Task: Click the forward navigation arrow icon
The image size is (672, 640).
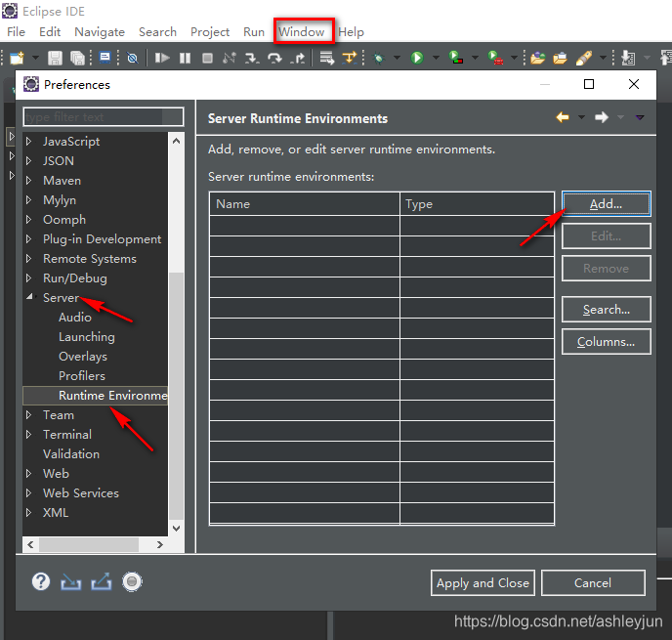Action: pyautogui.click(x=602, y=117)
